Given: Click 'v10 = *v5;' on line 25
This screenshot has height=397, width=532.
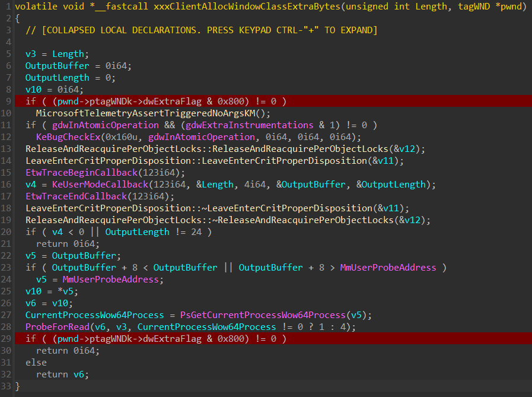Looking at the screenshot, I should (x=52, y=291).
